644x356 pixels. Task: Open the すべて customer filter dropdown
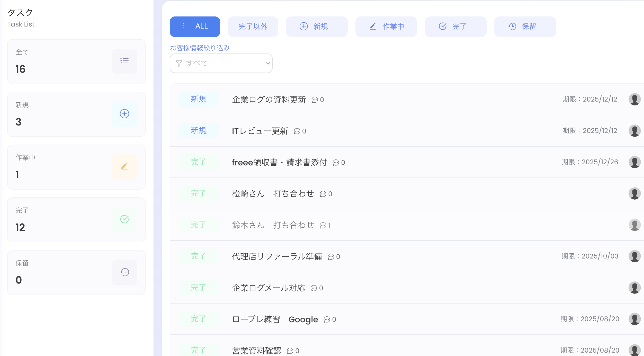tap(221, 63)
